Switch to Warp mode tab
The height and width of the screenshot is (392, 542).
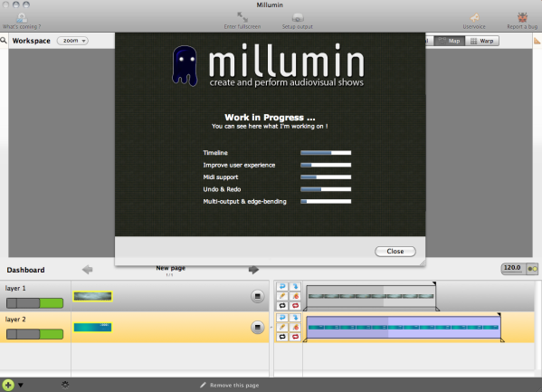[482, 41]
